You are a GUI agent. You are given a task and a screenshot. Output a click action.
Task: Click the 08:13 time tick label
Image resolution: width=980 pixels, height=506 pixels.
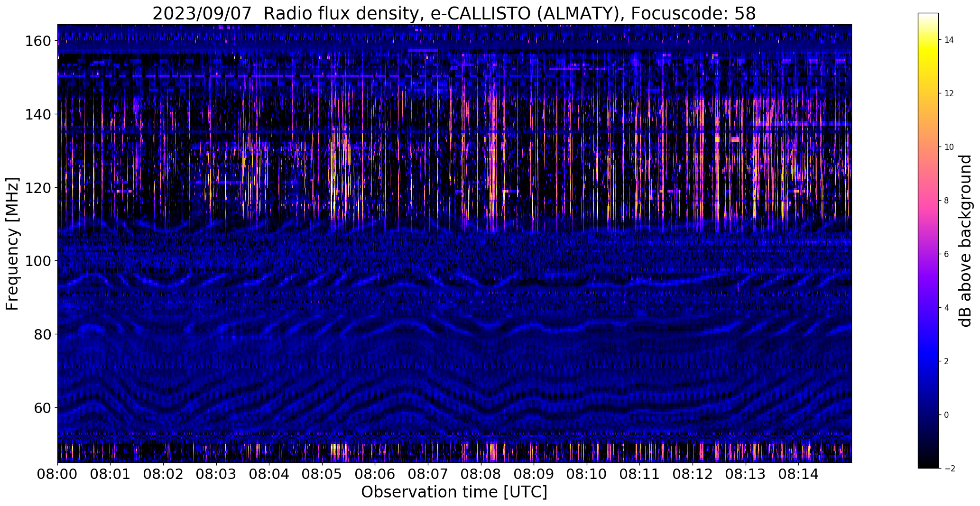click(745, 475)
